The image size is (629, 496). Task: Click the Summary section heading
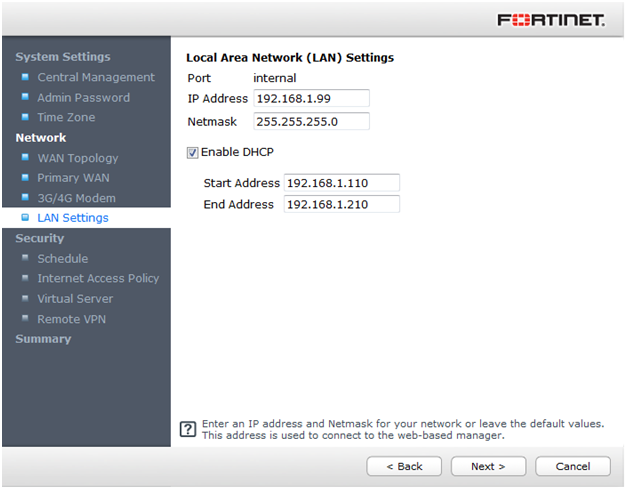click(x=43, y=339)
